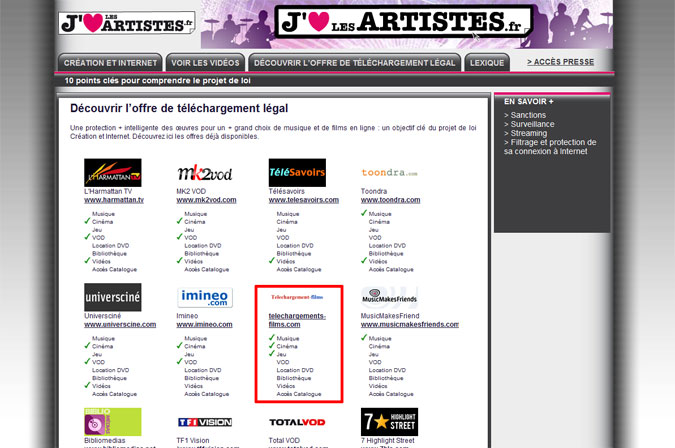Image resolution: width=675 pixels, height=448 pixels.
Task: Click Bibliothèque under Télésavoirs
Action: pos(294,253)
